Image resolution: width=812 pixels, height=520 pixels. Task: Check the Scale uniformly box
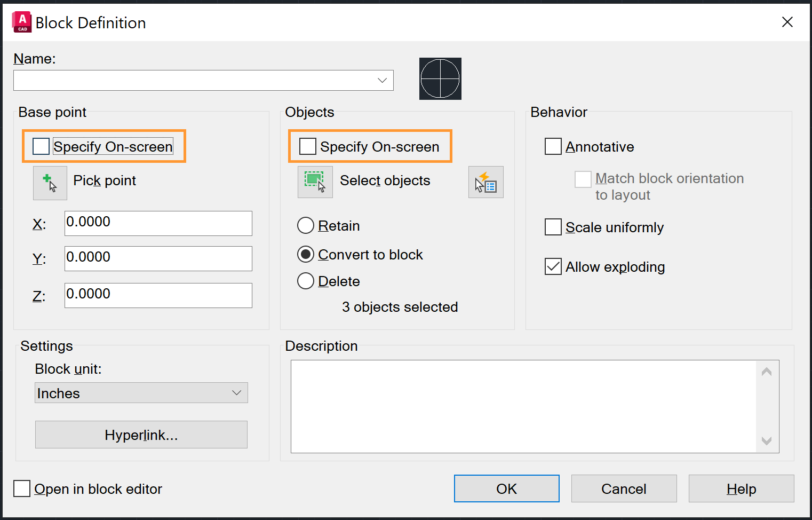pyautogui.click(x=553, y=227)
